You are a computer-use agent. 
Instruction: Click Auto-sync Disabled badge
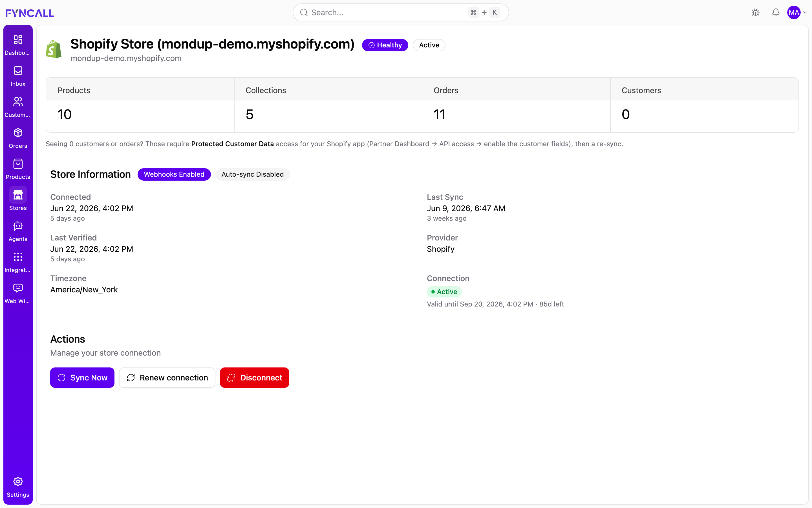(253, 174)
